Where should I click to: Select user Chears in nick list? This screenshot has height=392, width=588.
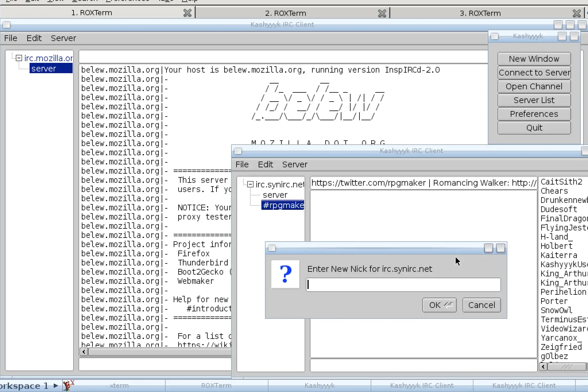pyautogui.click(x=554, y=191)
